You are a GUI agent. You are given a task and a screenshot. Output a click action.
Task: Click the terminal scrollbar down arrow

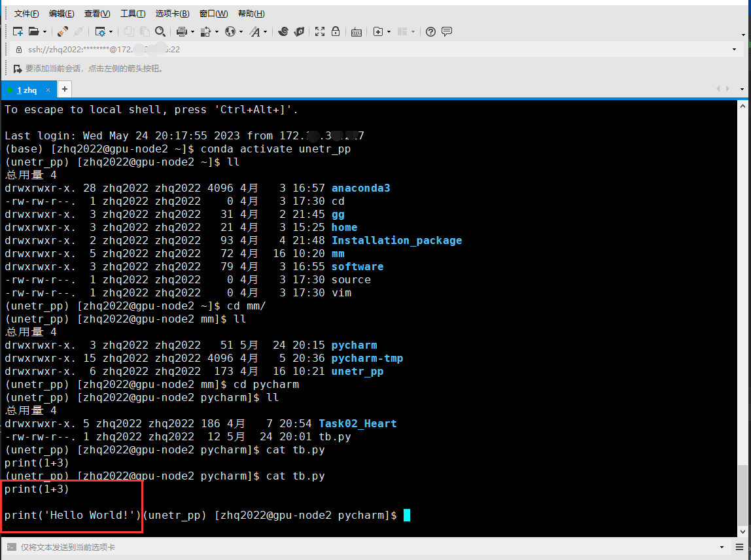[x=742, y=531]
